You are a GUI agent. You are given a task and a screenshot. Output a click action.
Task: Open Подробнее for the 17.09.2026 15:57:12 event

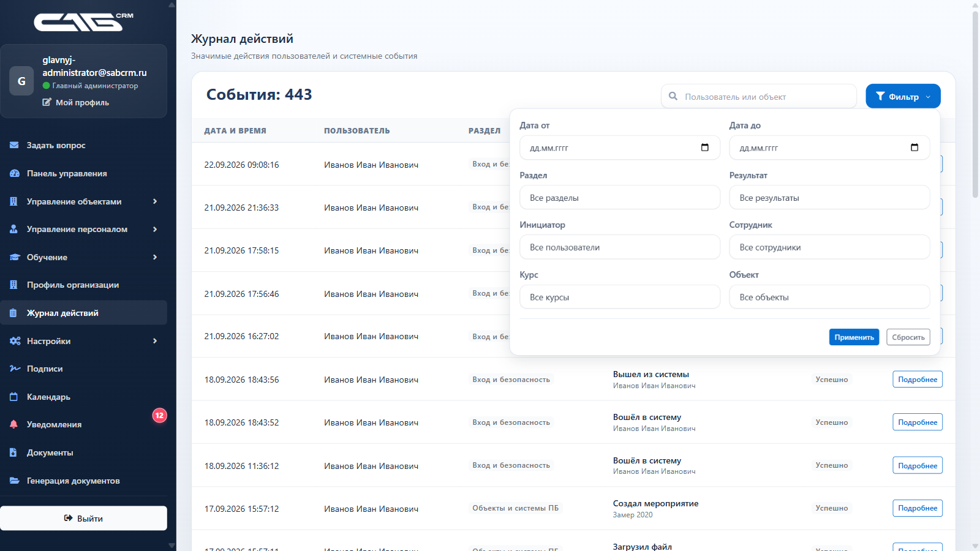(918, 508)
